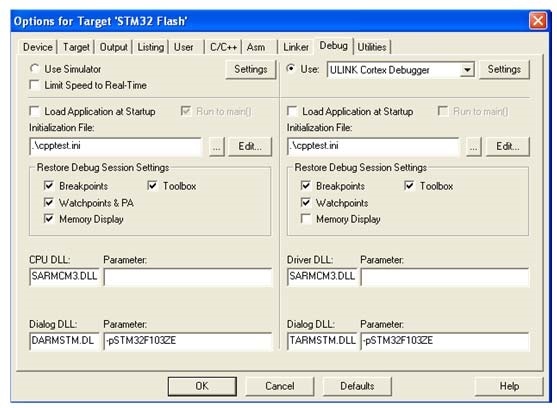The image size is (557, 408).
Task: Browse for simulator initialization file with ellipsis button
Action: coord(216,147)
